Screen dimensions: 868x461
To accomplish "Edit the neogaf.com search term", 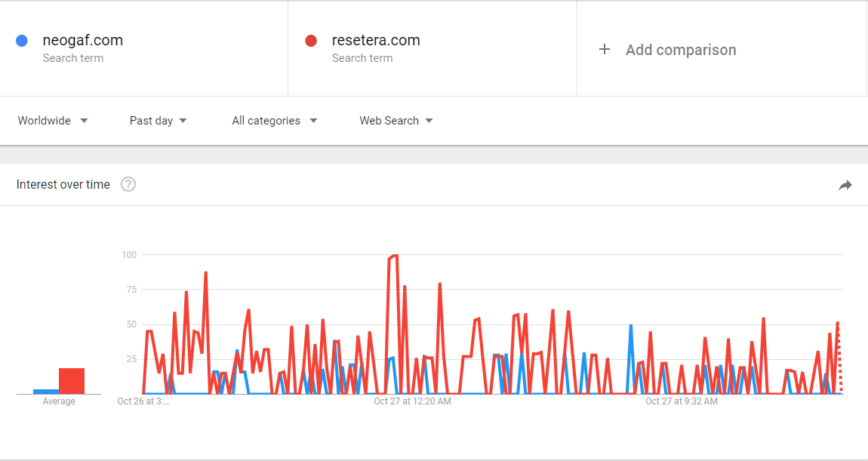I will (82, 41).
